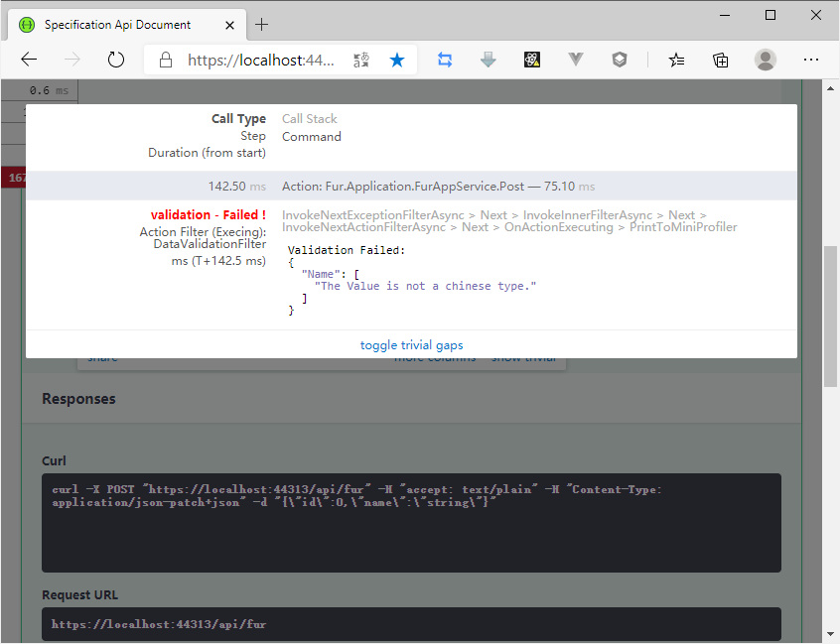
Task: Click the page vertical scrollbar thumb
Action: [831, 316]
